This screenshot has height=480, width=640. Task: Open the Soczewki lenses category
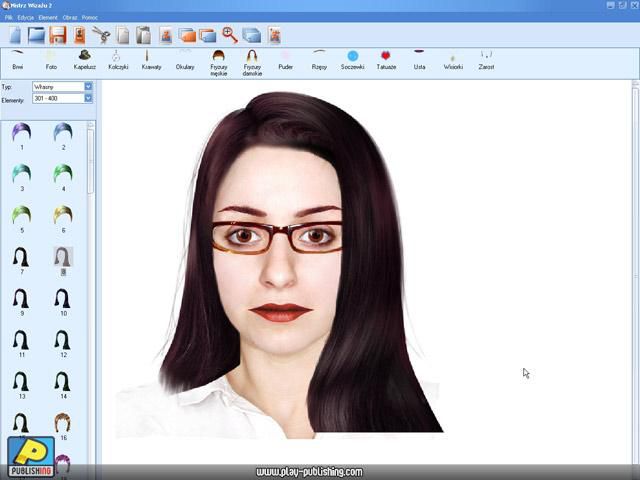click(x=352, y=58)
